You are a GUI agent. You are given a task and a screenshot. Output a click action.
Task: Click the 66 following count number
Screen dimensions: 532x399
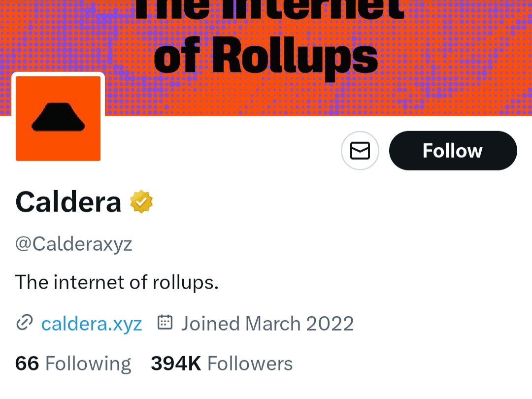(x=27, y=364)
